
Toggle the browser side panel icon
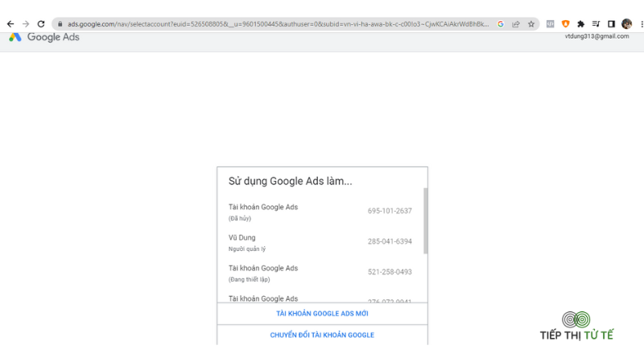(x=611, y=24)
